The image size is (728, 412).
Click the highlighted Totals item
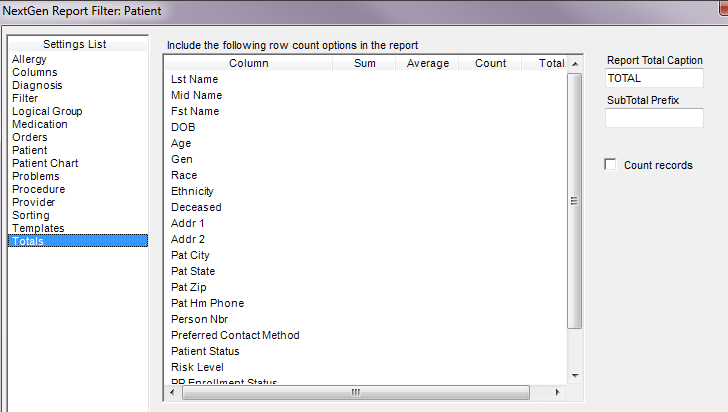(x=78, y=241)
